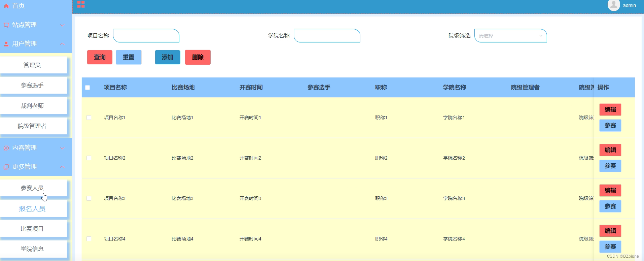Screen dimensions: 644x261
Task: Click the 比赛场地 column header
Action: pos(183,88)
